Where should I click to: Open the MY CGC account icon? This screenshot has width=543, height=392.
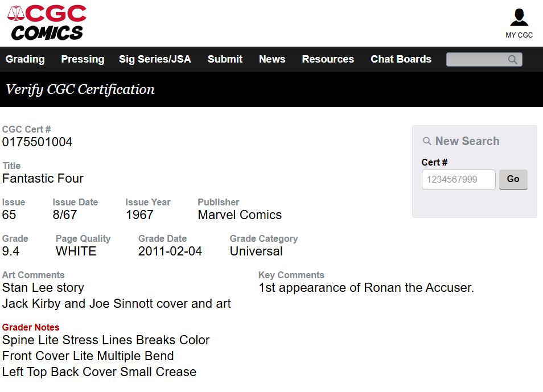(x=519, y=17)
